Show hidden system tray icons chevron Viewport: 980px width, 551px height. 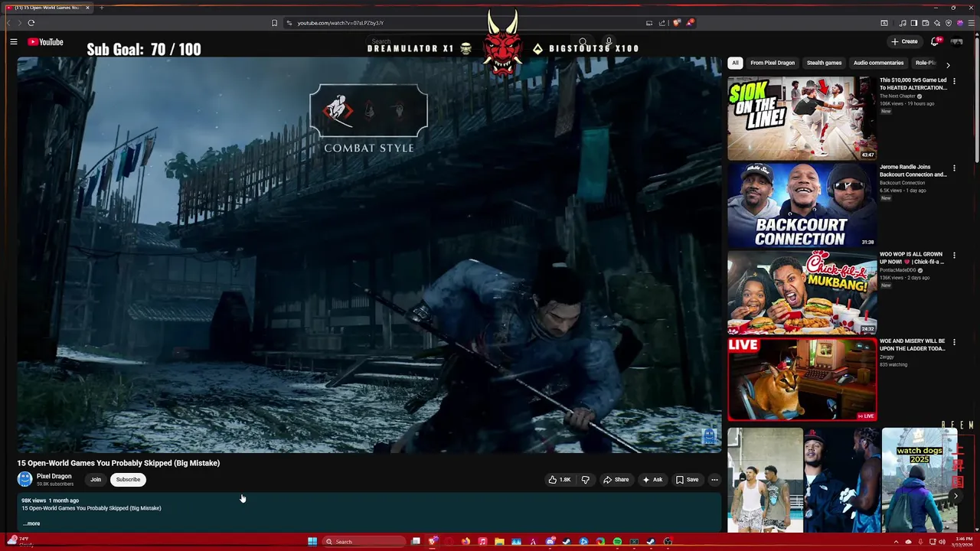click(x=896, y=542)
